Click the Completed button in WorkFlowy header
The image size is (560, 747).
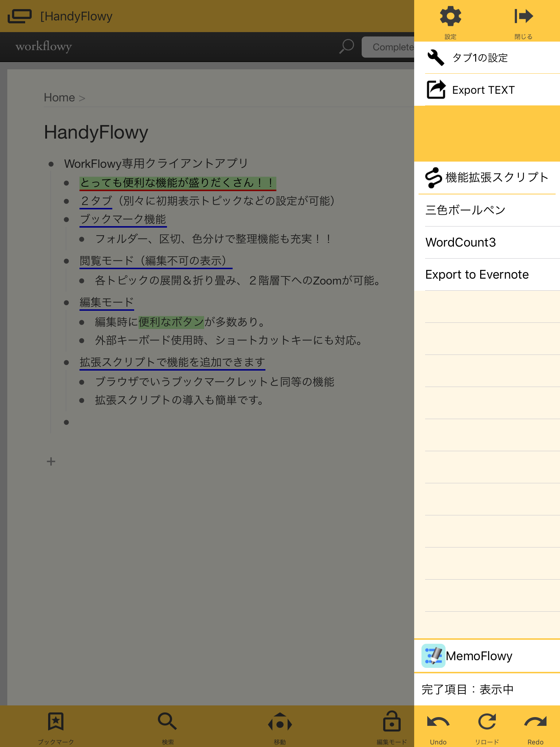coord(388,47)
